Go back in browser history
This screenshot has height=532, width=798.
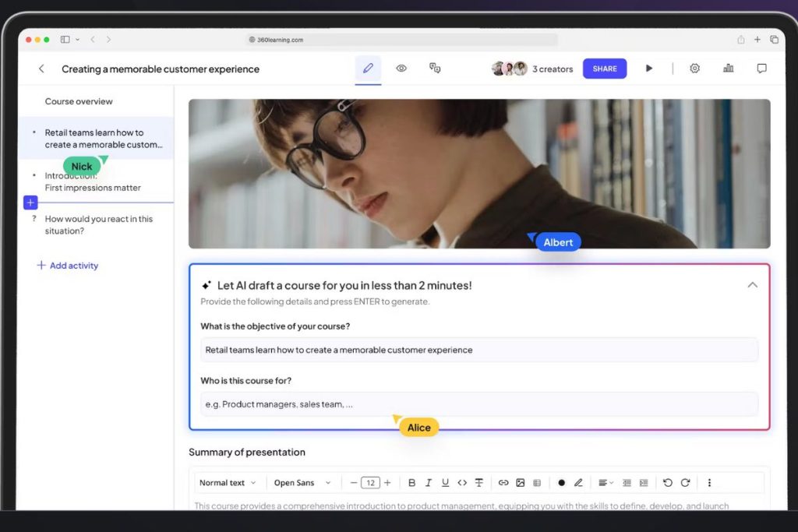pos(93,39)
